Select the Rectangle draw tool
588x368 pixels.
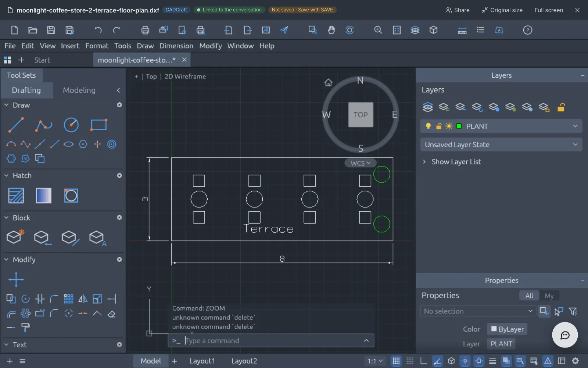tap(98, 125)
